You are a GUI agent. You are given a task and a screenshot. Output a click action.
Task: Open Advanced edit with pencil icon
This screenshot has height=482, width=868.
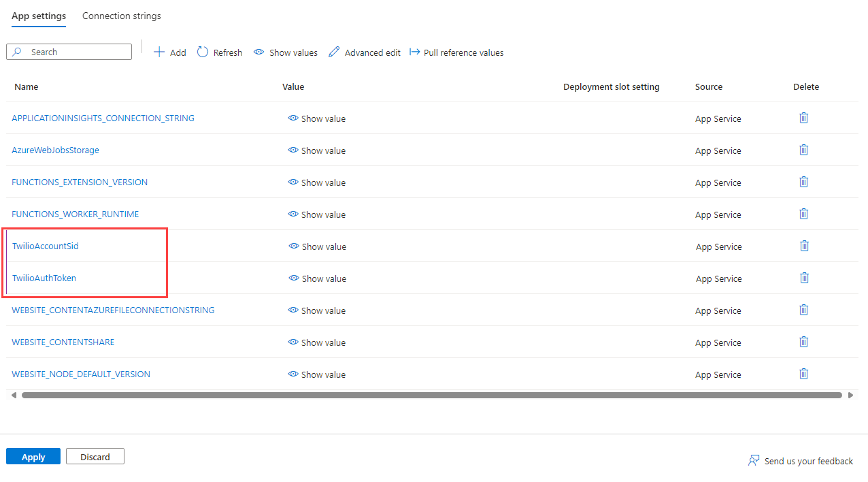pyautogui.click(x=365, y=52)
